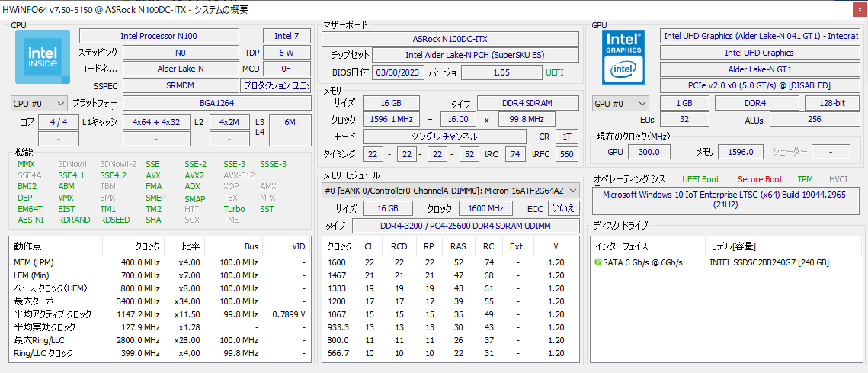
Task: Click the 4 / 4 core count
Action: pyautogui.click(x=58, y=122)
